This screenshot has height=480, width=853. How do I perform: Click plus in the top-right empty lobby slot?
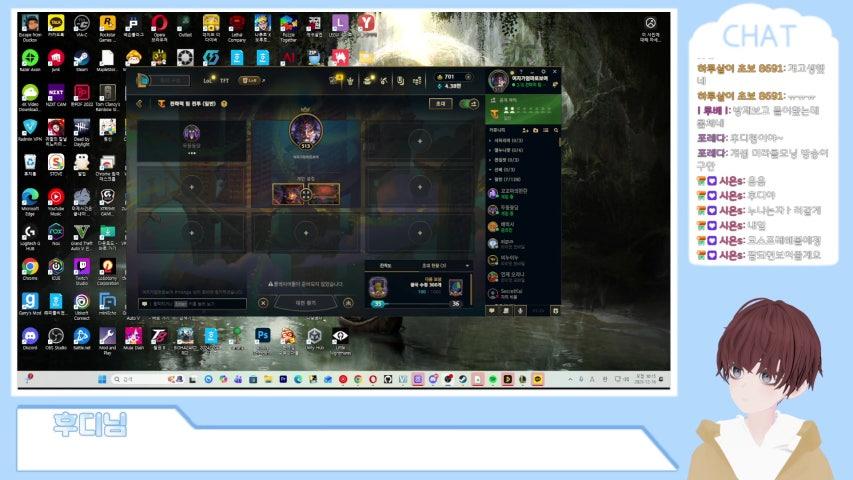(419, 141)
